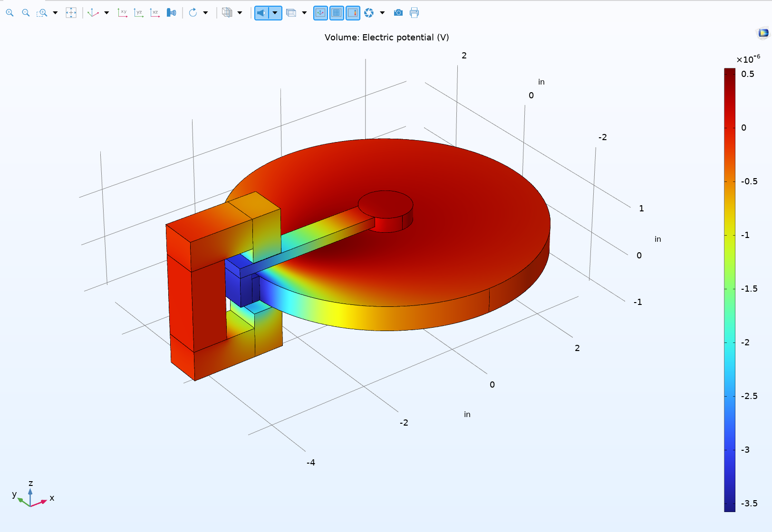Click the scene light button

point(261,13)
